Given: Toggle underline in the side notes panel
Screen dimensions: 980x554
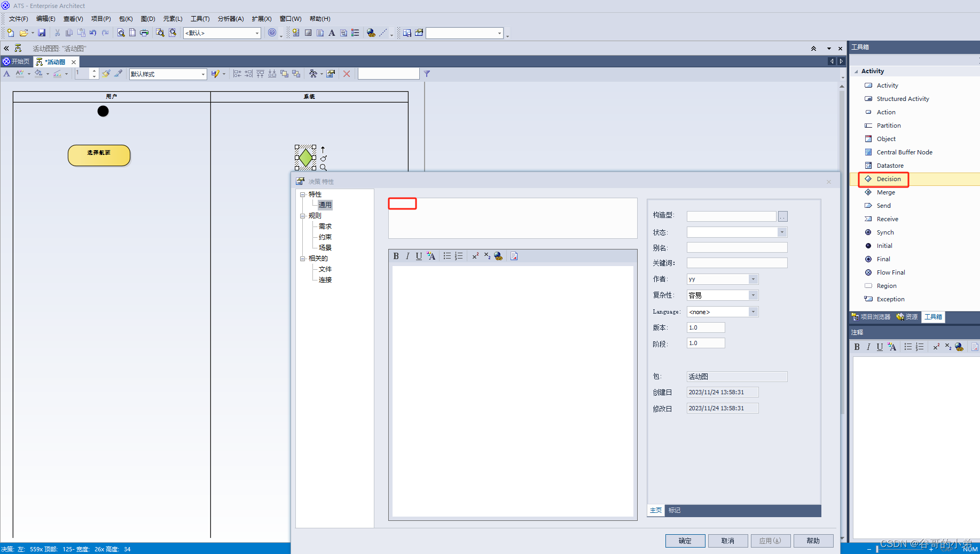Looking at the screenshot, I should click(x=880, y=347).
